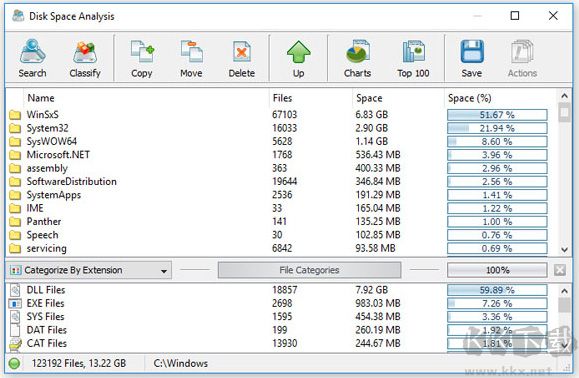Show the Top 100 list

[413, 58]
